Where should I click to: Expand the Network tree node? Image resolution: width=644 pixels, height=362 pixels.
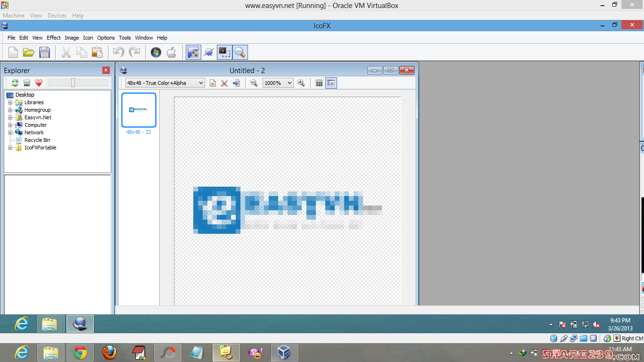(10, 132)
